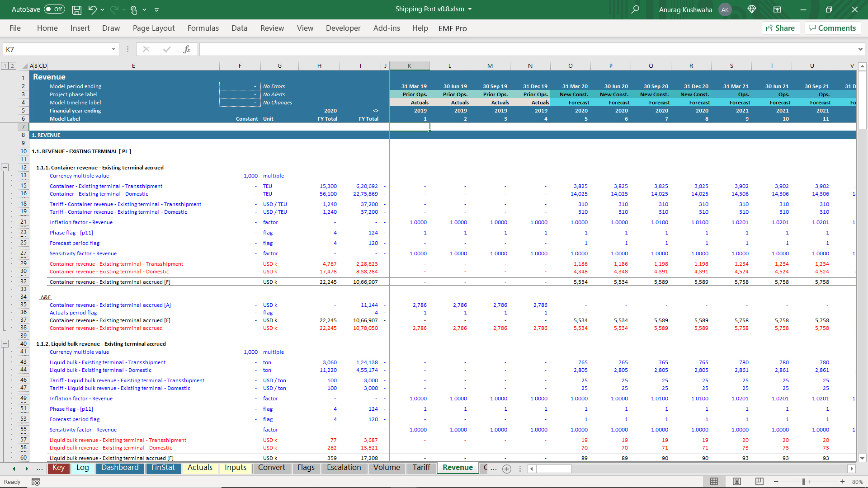The width and height of the screenshot is (868, 488).
Task: Collapse outline group at row 40
Action: click(x=5, y=344)
